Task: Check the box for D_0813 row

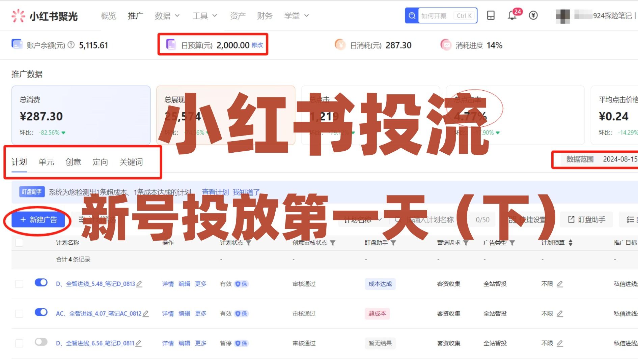Action: click(x=19, y=284)
